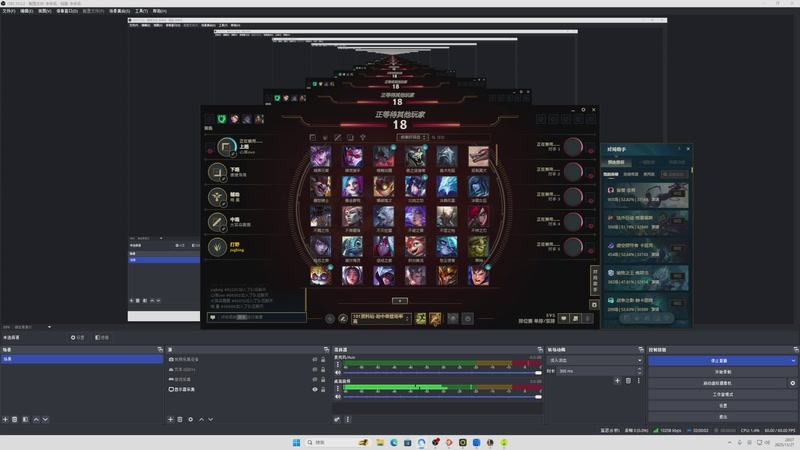Open audio mixer menu dots in footer
Screen dimensions: 800x450
[348, 419]
